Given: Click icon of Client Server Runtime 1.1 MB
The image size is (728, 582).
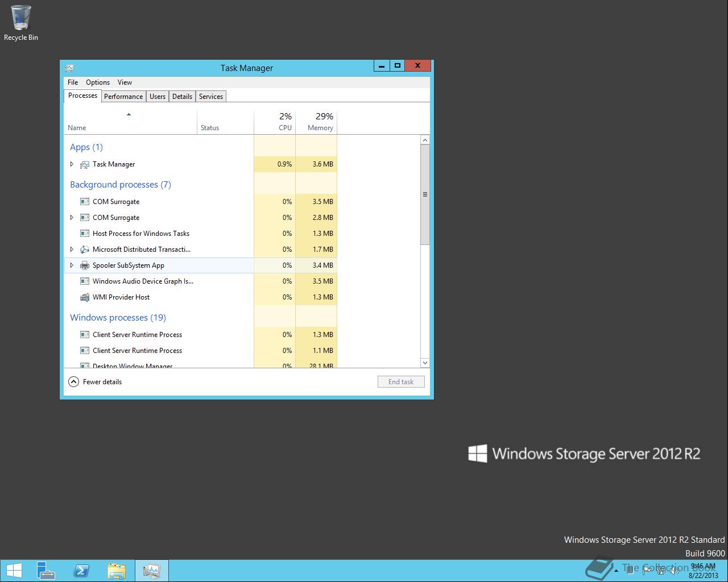Looking at the screenshot, I should [x=85, y=351].
